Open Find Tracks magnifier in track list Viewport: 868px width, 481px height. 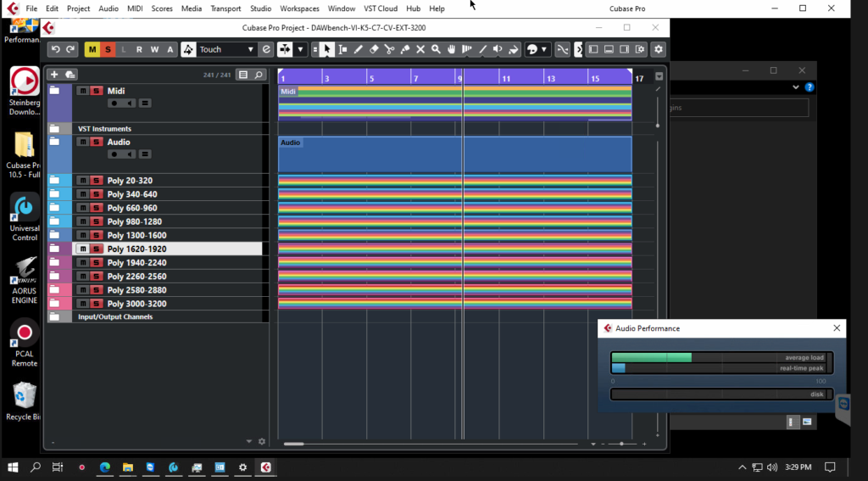click(259, 75)
